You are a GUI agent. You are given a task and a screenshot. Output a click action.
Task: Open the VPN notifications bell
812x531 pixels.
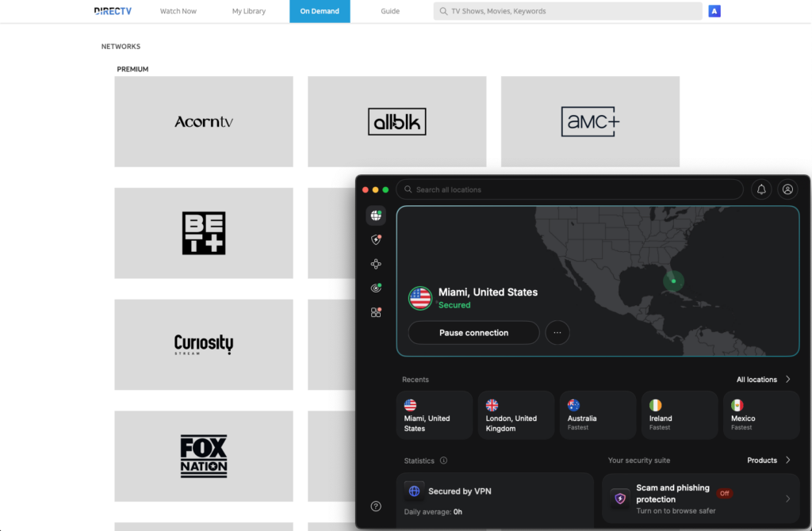tap(761, 189)
